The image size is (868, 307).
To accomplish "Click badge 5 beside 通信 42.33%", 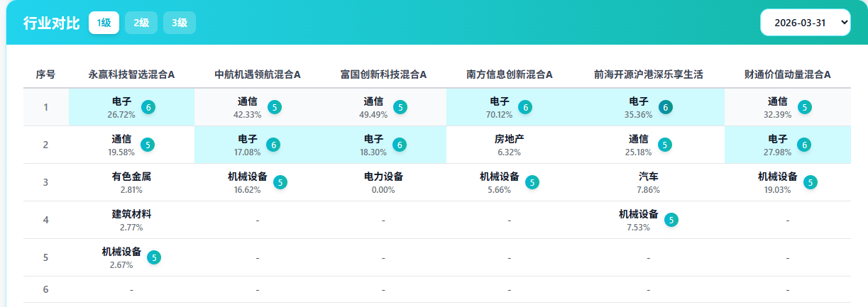I will 275,107.
